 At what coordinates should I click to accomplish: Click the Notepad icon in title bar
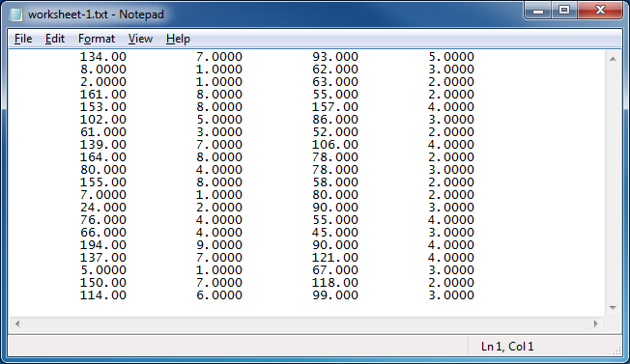pyautogui.click(x=16, y=14)
